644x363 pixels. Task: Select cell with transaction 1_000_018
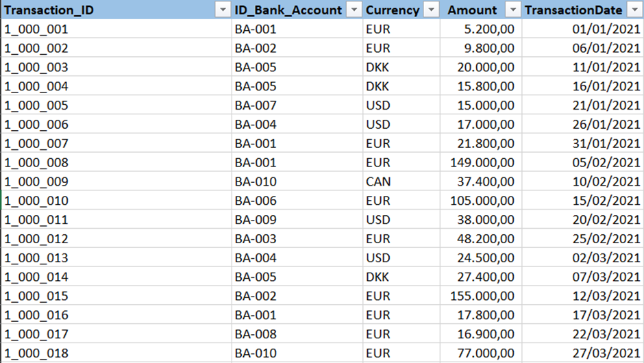pyautogui.click(x=116, y=353)
